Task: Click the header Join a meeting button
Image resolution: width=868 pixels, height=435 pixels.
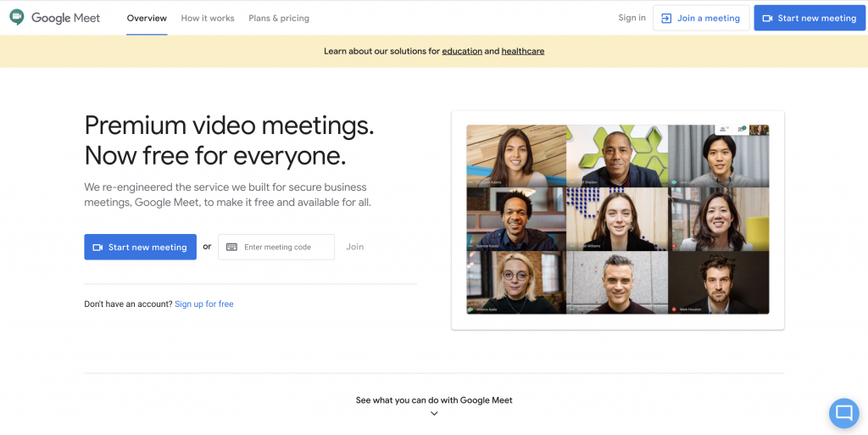Action: pyautogui.click(x=701, y=19)
